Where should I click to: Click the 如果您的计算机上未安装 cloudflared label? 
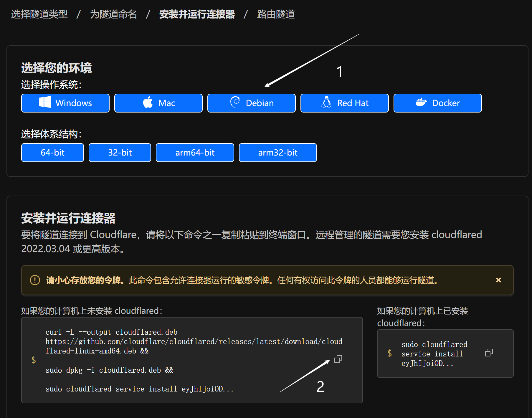pyautogui.click(x=92, y=311)
